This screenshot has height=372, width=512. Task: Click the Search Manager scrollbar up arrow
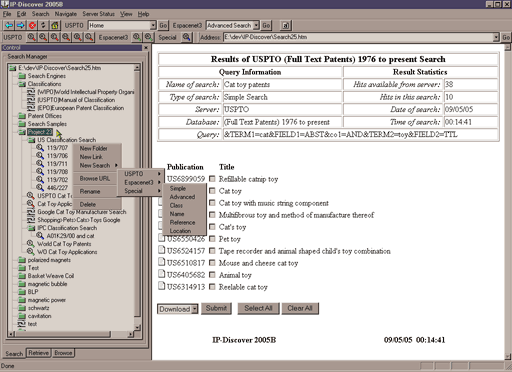pyautogui.click(x=137, y=68)
